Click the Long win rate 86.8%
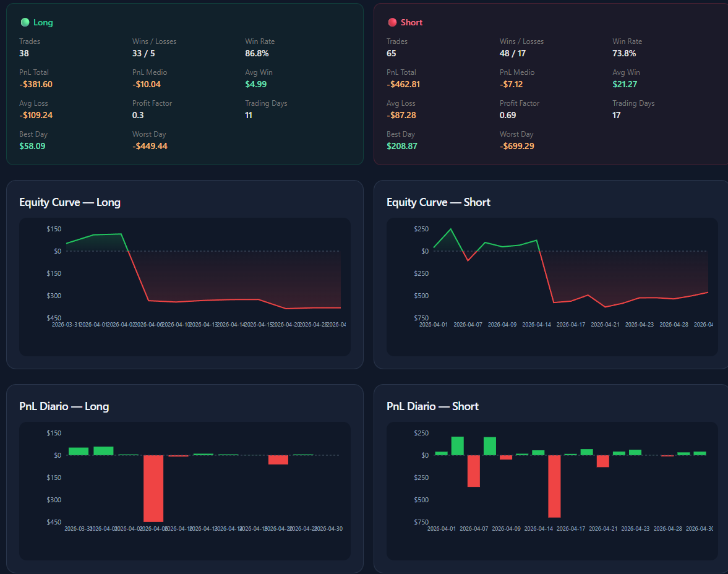 tap(257, 53)
